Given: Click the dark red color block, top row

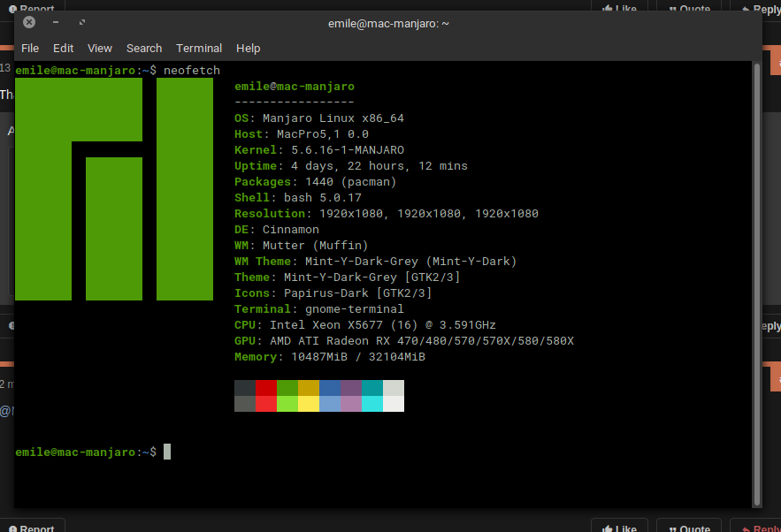Looking at the screenshot, I should [266, 388].
